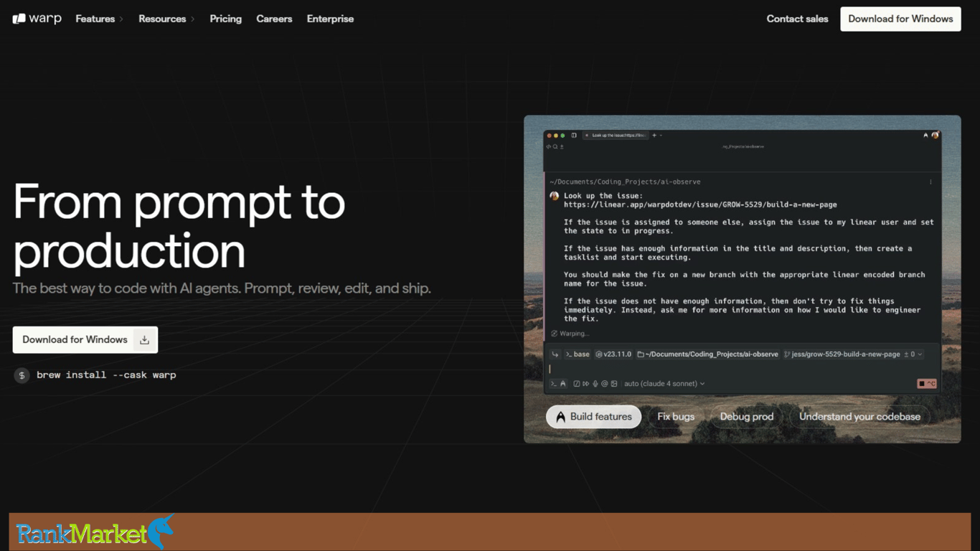The width and height of the screenshot is (980, 551).
Task: Click the linear.app issue URL in the prompt
Action: [x=700, y=204]
